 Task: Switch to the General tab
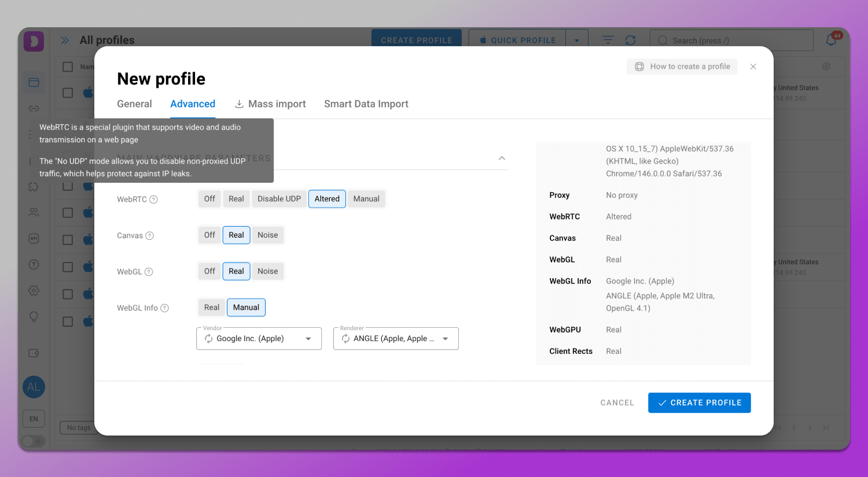tap(134, 104)
